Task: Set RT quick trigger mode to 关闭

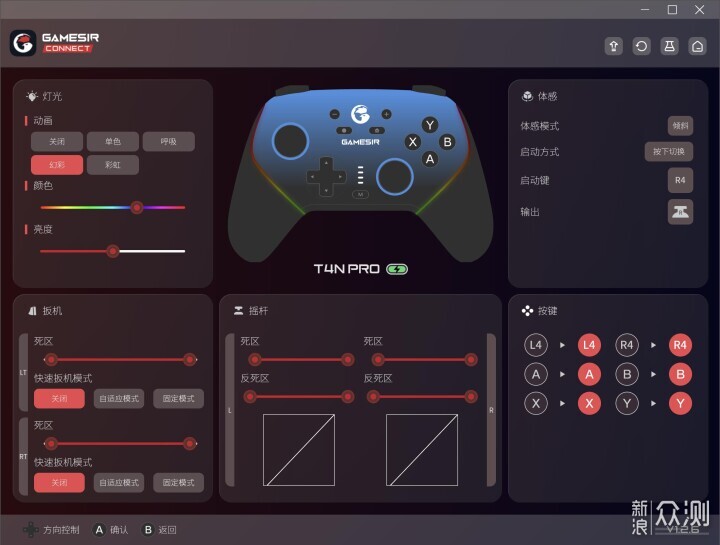Action: [x=59, y=483]
